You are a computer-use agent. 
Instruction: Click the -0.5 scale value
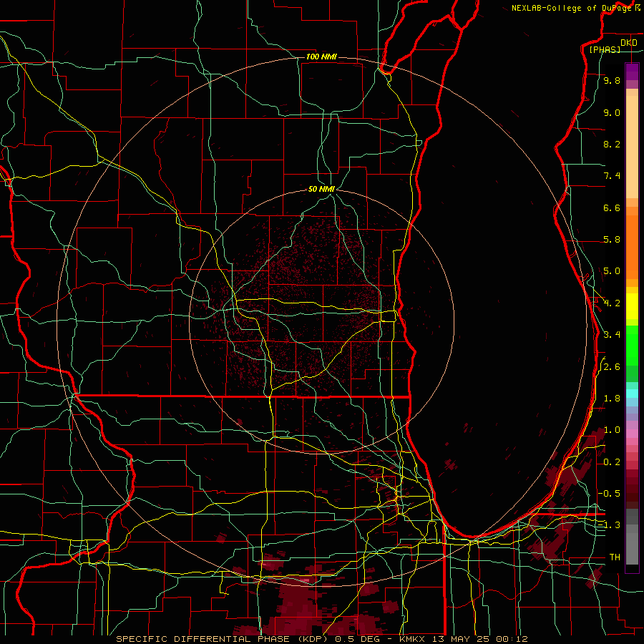pyautogui.click(x=610, y=494)
